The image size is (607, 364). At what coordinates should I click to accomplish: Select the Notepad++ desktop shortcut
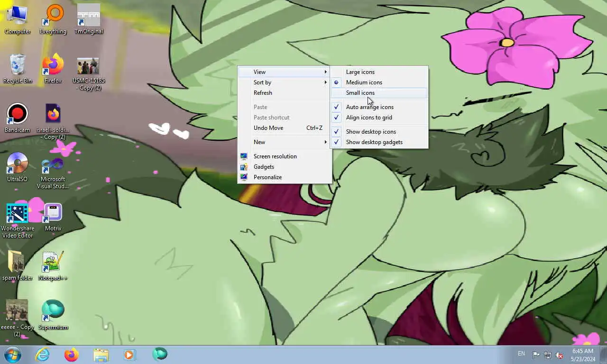click(53, 265)
